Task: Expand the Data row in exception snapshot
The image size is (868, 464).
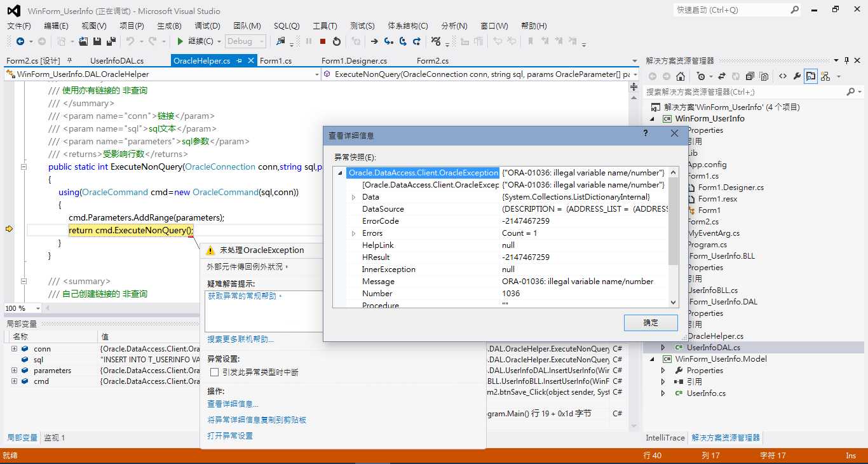Action: click(354, 197)
